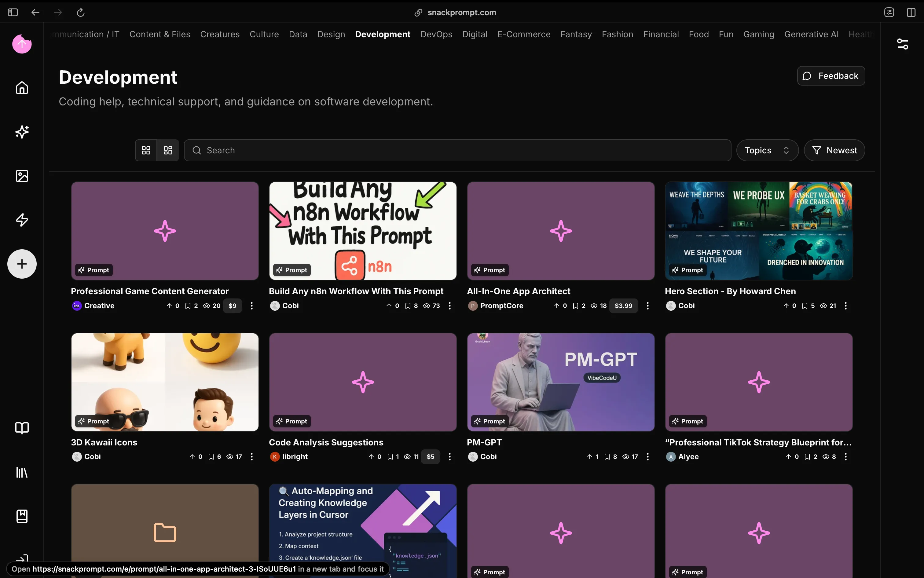924x578 pixels.
Task: Open the book icon in sidebar
Action: [x=22, y=428]
